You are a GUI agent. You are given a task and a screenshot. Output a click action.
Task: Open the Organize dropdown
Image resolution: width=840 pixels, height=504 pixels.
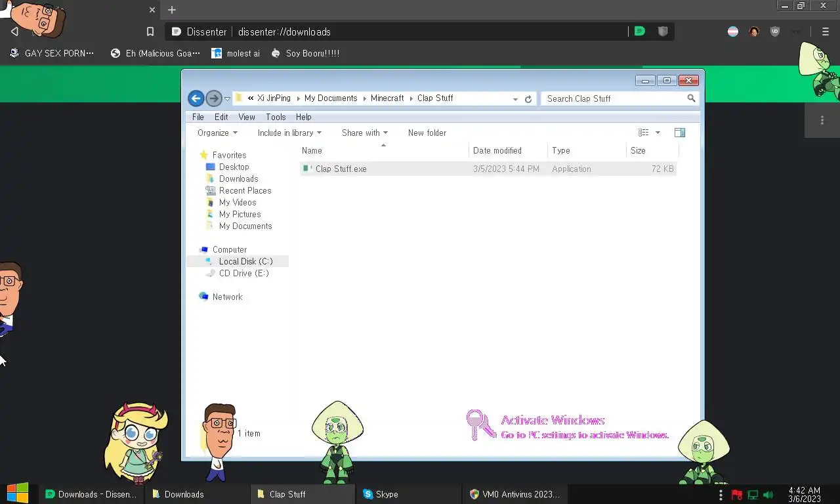click(217, 133)
